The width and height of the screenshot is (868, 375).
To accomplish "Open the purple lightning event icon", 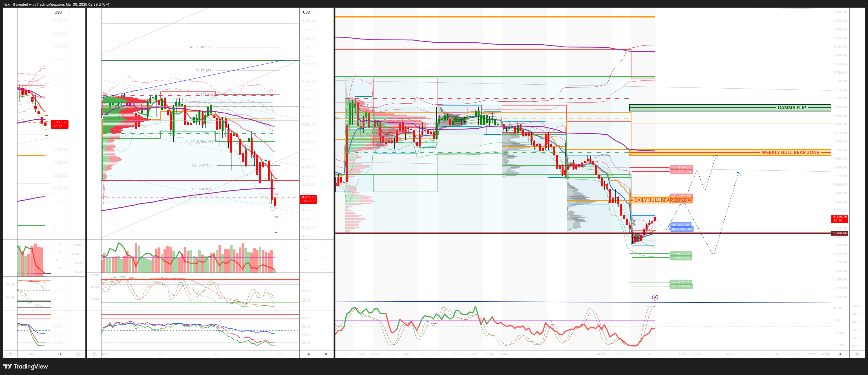I will tap(655, 297).
